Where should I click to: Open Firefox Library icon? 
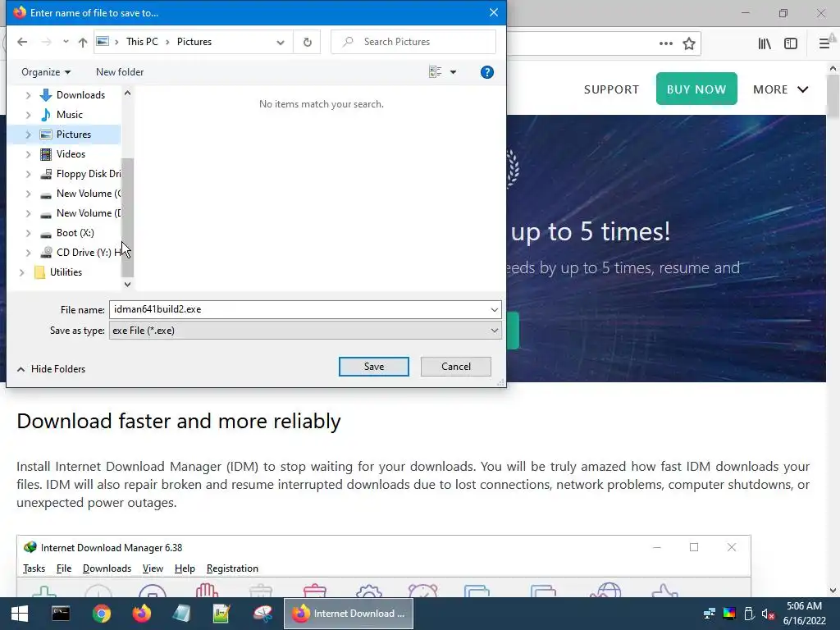(x=765, y=43)
